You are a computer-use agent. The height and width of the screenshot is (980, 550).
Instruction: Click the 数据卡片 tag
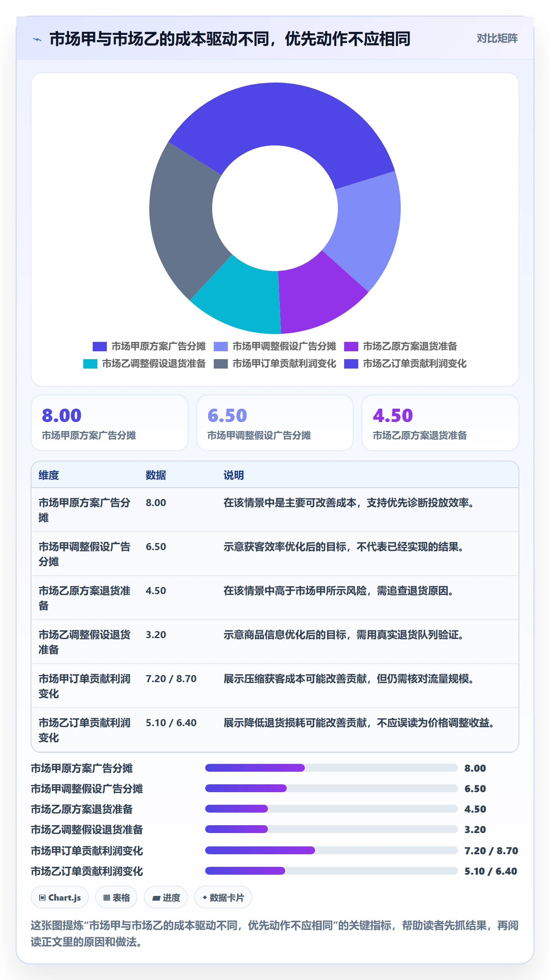click(223, 897)
